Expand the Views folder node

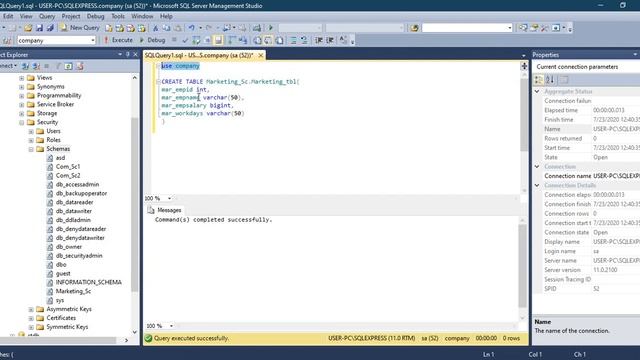click(x=22, y=78)
